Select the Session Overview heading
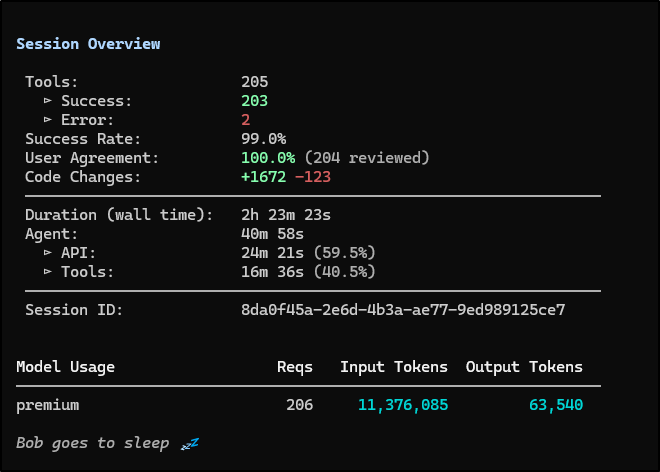Image resolution: width=660 pixels, height=472 pixels. 88,44
